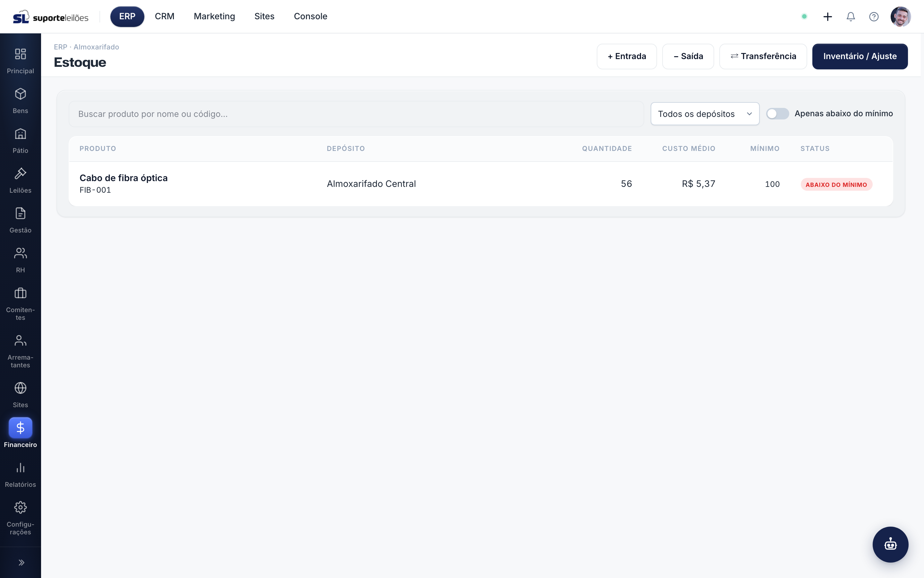Open Sites globe icon in sidebar
The image size is (924, 578).
tap(20, 388)
